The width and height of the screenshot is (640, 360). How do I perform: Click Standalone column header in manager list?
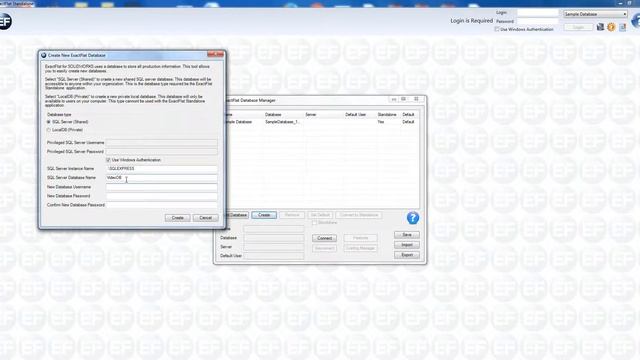coord(387,115)
